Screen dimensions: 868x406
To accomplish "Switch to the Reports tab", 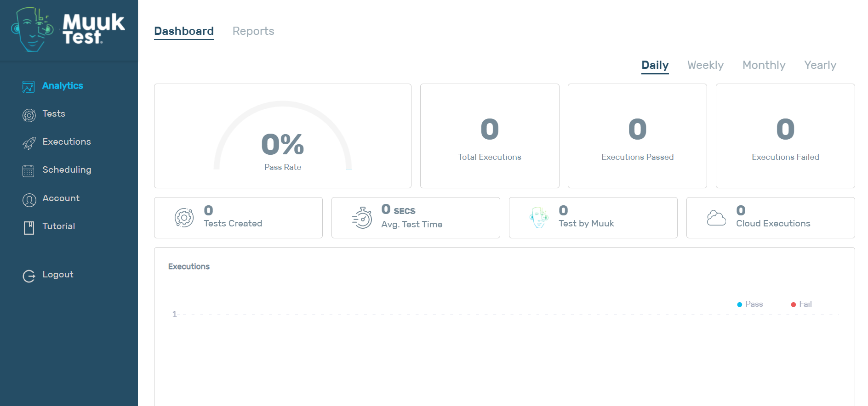I will [253, 31].
